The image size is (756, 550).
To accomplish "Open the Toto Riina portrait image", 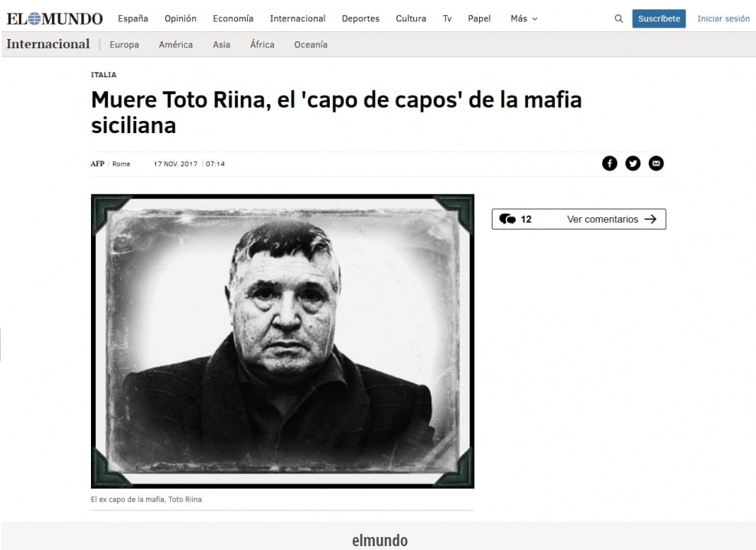I will [x=282, y=341].
